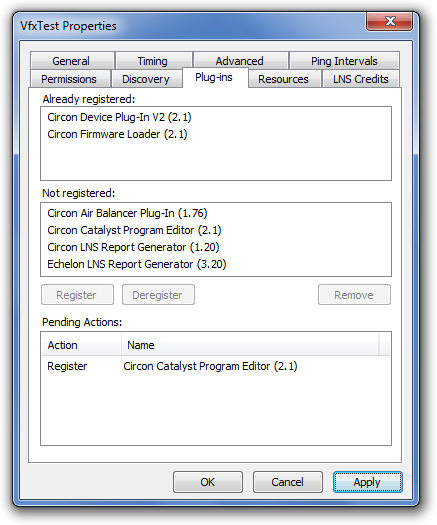The height and width of the screenshot is (525, 437).
Task: Open the Permissions tab
Action: coord(70,79)
